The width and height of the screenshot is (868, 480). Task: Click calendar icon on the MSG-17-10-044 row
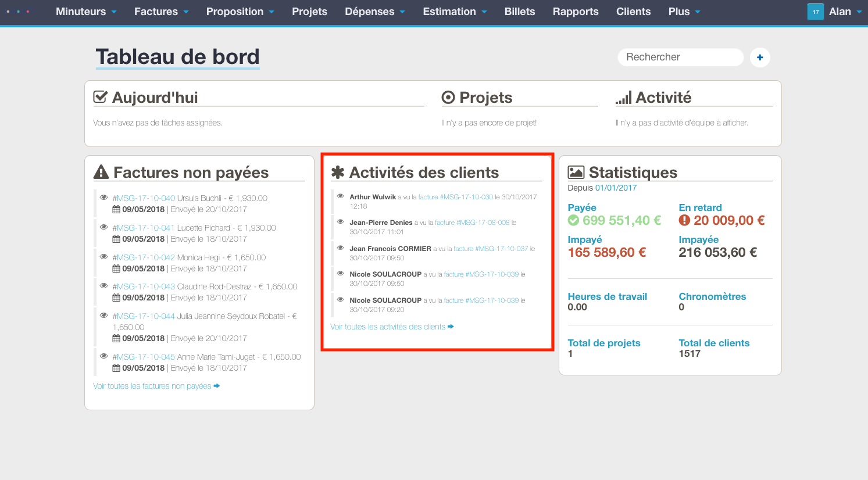pyautogui.click(x=116, y=338)
